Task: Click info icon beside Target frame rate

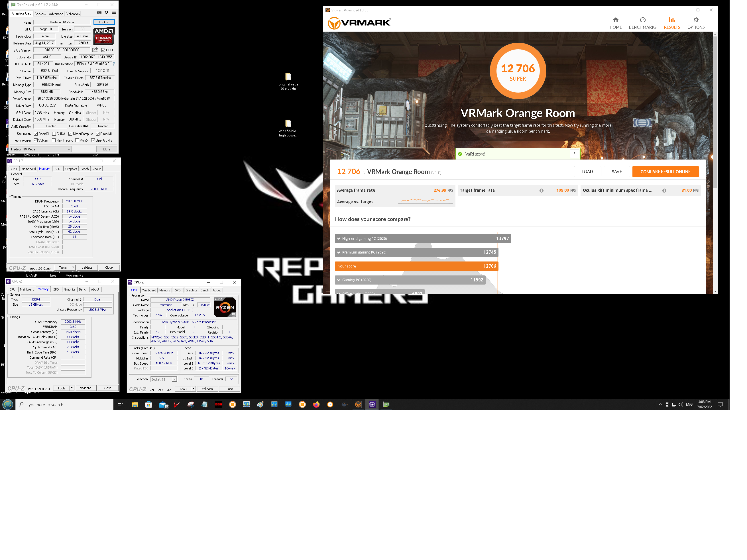Action: 541,191
